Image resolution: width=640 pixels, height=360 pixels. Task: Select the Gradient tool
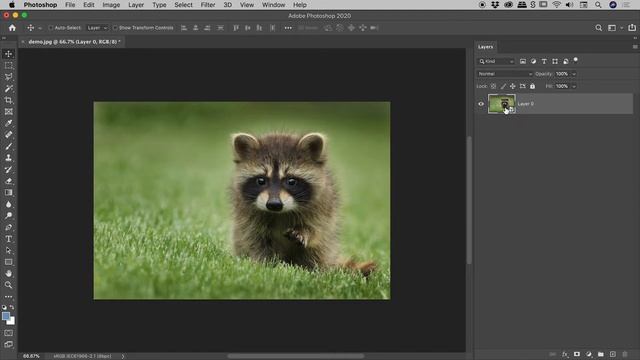click(x=9, y=192)
